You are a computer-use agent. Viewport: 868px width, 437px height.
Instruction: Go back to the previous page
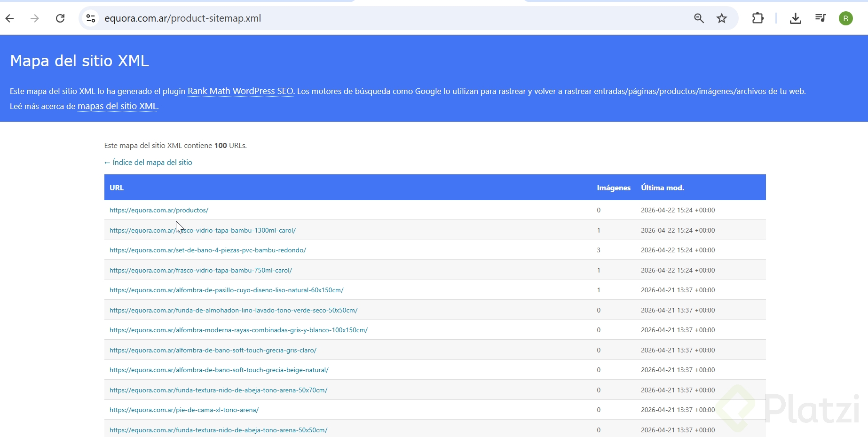[x=10, y=18]
